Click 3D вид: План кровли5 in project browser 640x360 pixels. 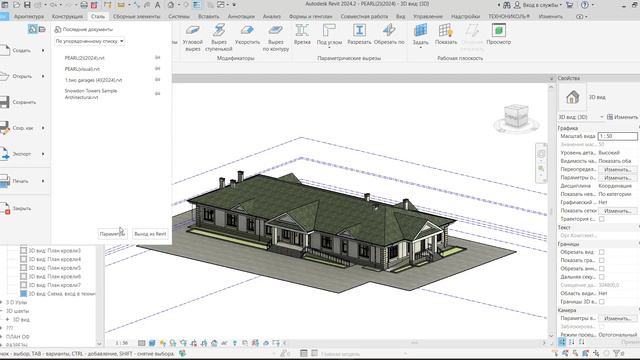click(x=54, y=268)
